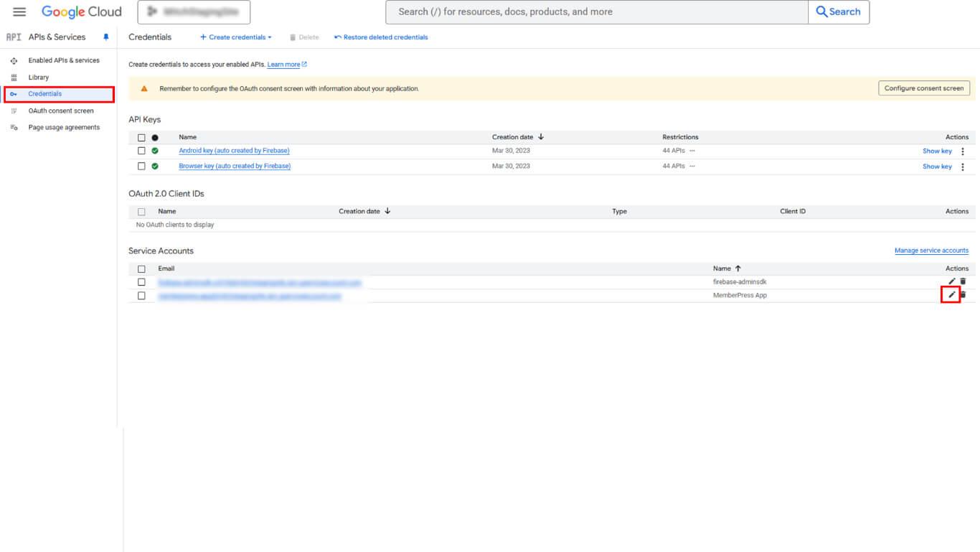Click the edit pencil for firebase-adminsdk

pos(951,281)
